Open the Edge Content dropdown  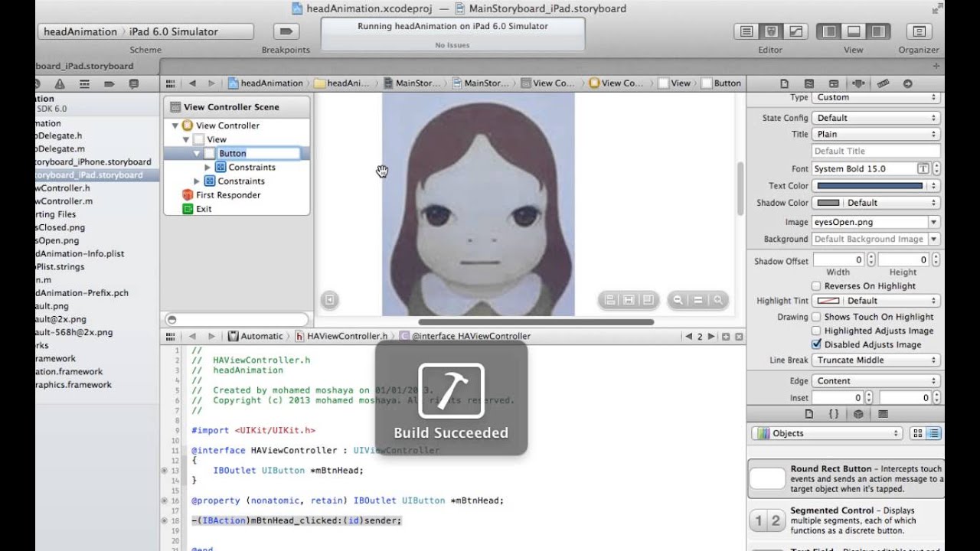pyautogui.click(x=876, y=380)
